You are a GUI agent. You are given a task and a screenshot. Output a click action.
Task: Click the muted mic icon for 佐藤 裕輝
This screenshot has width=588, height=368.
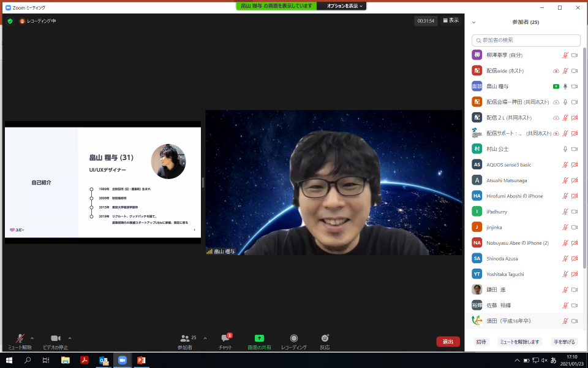(565, 305)
